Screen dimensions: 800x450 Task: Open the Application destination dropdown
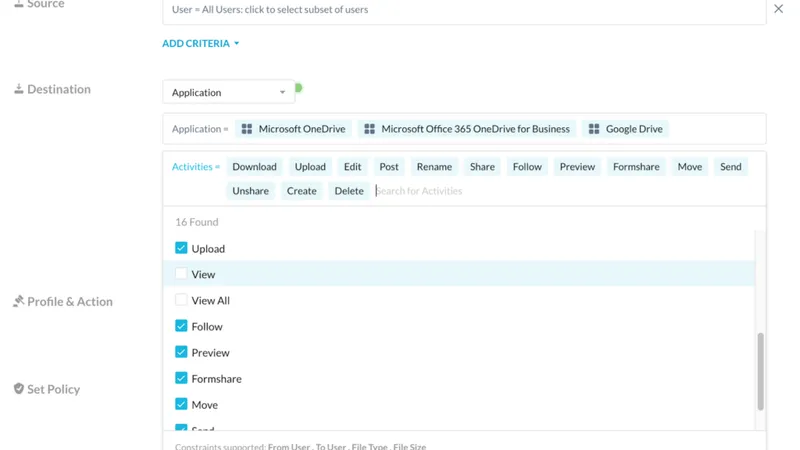coord(229,92)
